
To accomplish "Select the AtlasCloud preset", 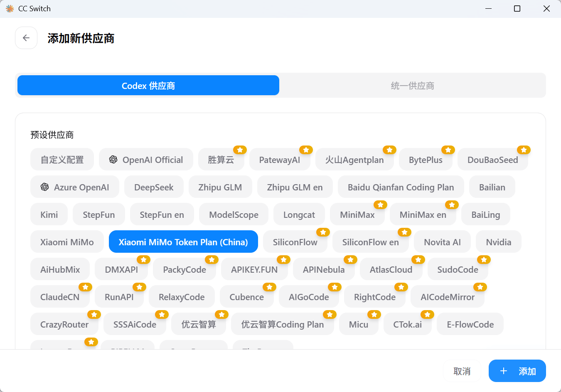I will 391,269.
